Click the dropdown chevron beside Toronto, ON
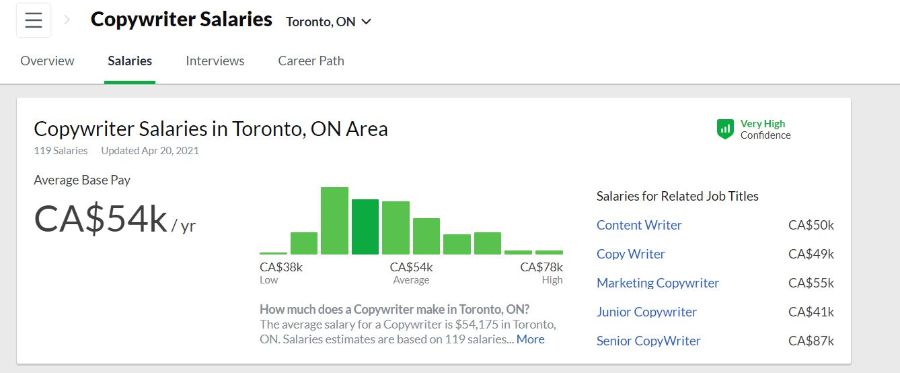900x373 pixels. (366, 22)
